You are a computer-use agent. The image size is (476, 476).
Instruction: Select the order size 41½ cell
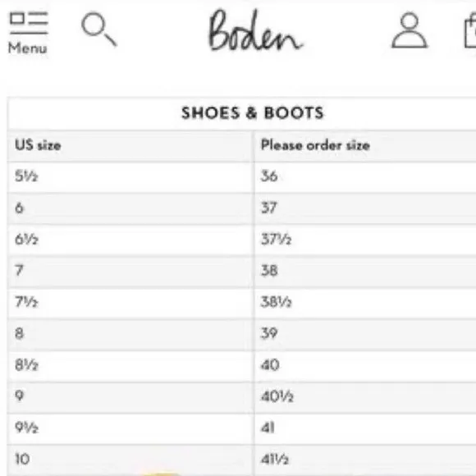click(365, 460)
